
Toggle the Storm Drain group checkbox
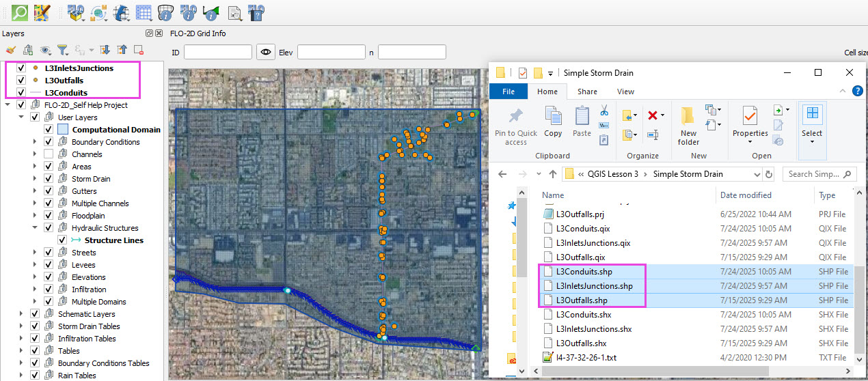click(49, 179)
